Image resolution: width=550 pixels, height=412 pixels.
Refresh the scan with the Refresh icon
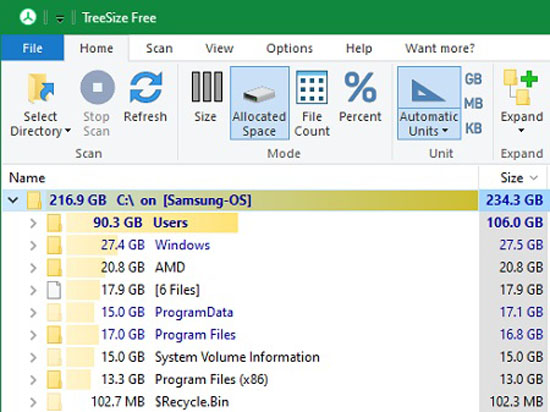click(145, 87)
